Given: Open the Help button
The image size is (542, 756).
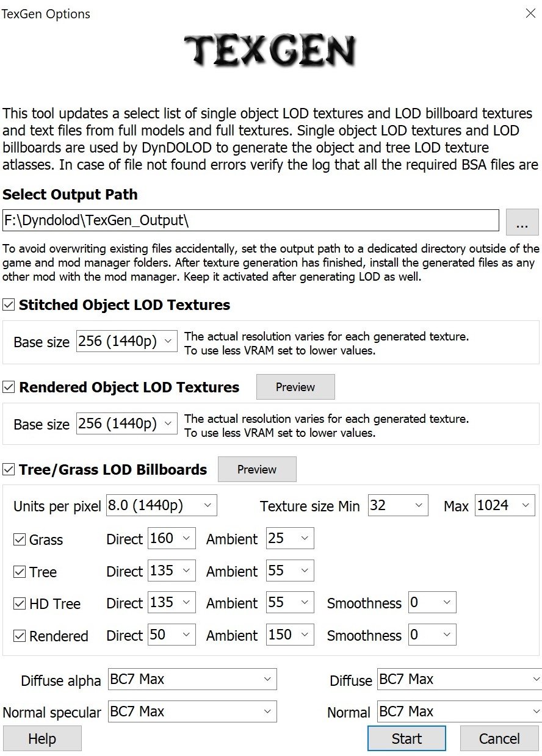Looking at the screenshot, I should [42, 738].
